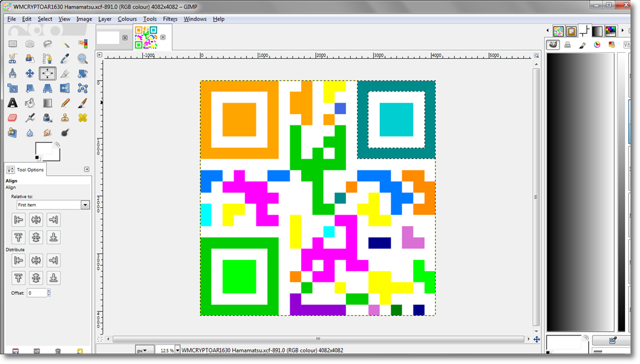Image resolution: width=640 pixels, height=364 pixels.
Task: Choose the Bucket Fill tool
Action: point(30,103)
